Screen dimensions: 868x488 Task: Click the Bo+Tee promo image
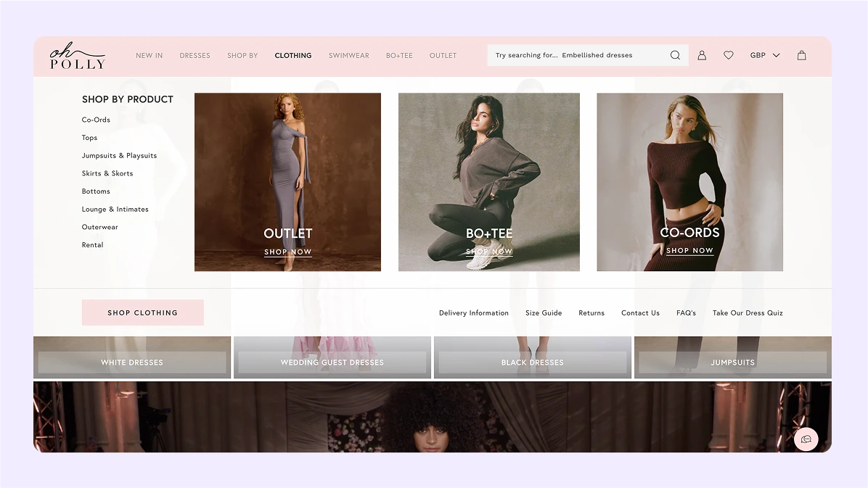point(489,182)
